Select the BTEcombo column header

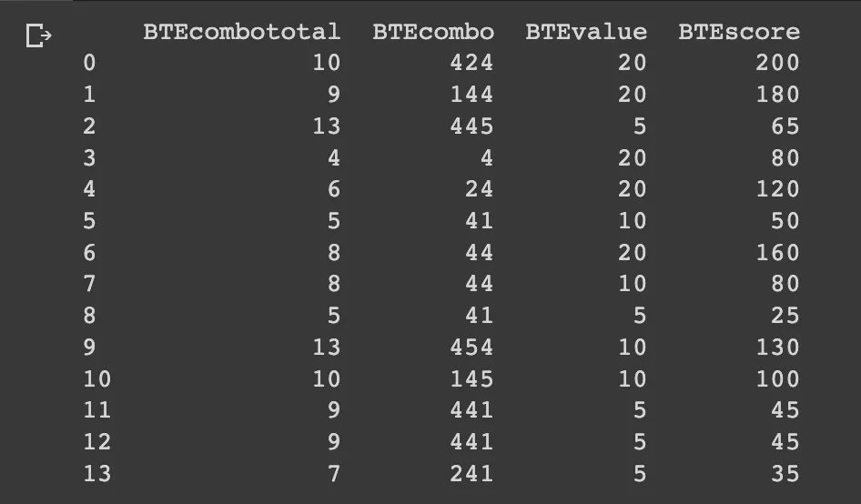click(433, 32)
